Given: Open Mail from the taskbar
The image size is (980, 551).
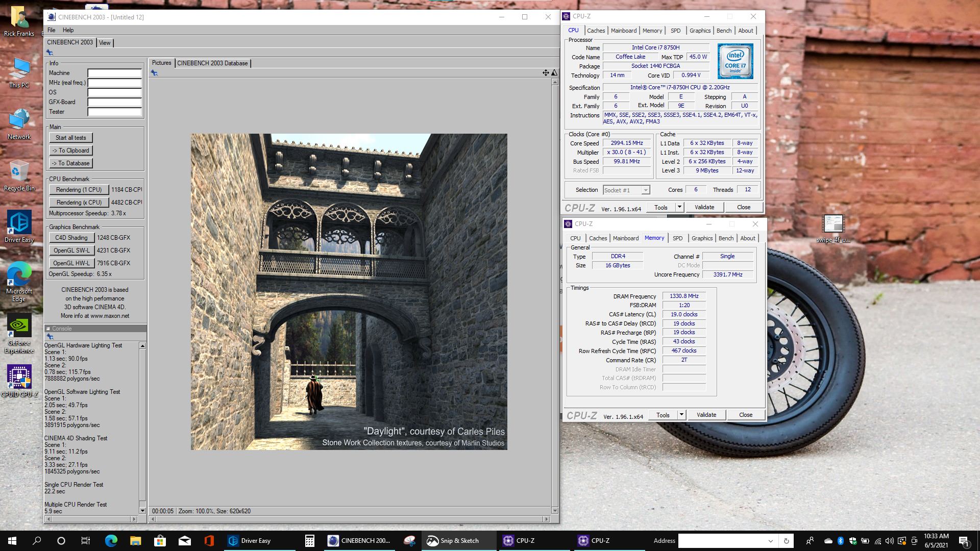Looking at the screenshot, I should (x=184, y=541).
